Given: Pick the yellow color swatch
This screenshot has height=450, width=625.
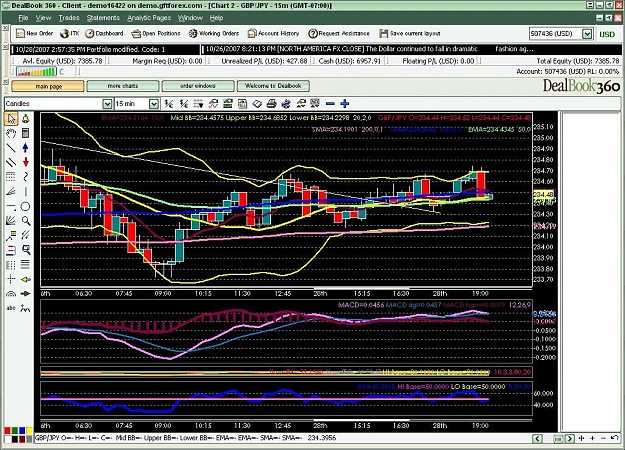Looking at the screenshot, I should [x=29, y=431].
